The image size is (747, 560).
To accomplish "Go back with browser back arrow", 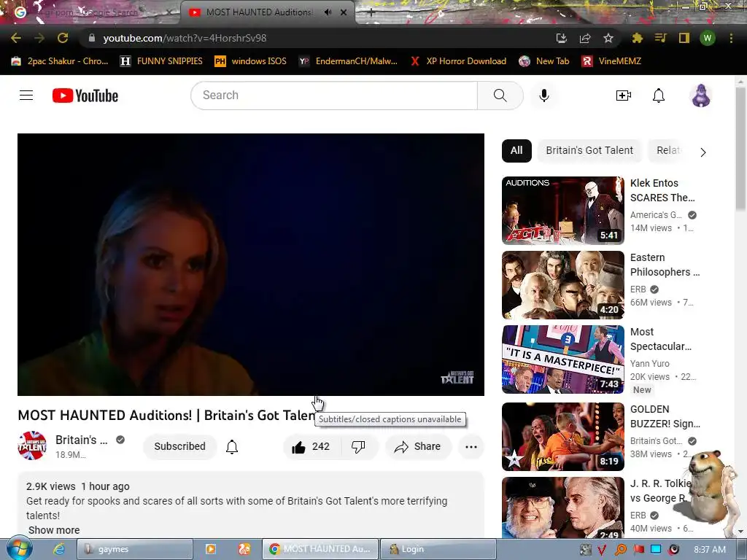I will click(x=16, y=38).
